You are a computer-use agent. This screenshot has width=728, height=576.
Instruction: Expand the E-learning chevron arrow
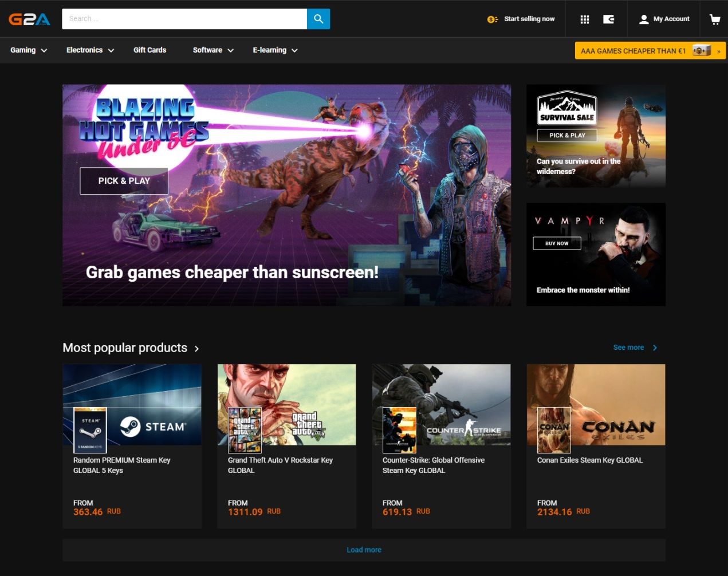[x=295, y=50]
